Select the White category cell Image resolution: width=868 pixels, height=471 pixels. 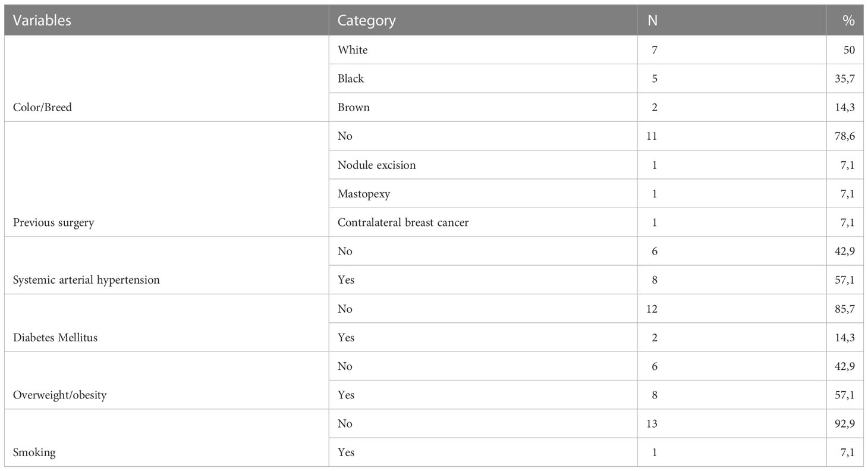483,50
